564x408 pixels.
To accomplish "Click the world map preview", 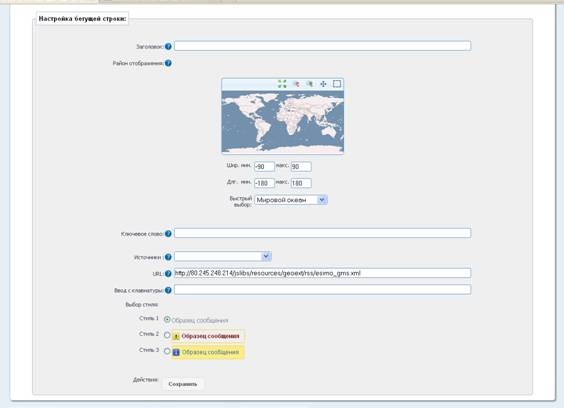I will tap(283, 122).
